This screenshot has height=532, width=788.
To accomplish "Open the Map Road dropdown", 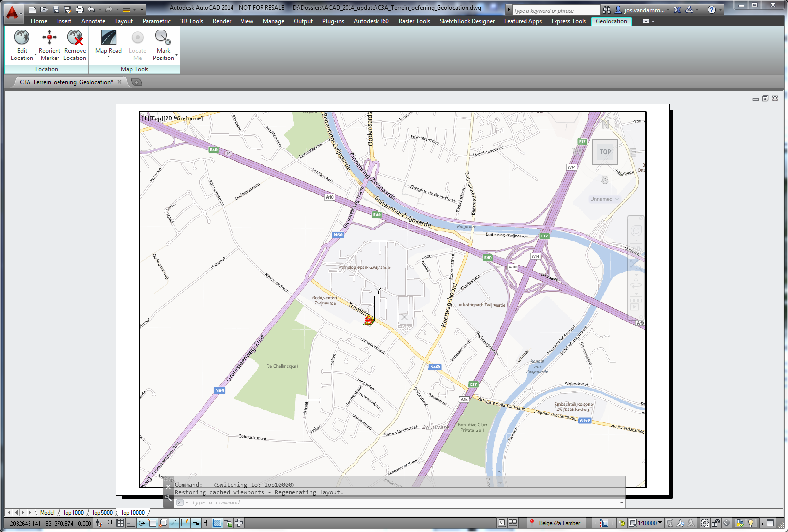I will tap(108, 57).
